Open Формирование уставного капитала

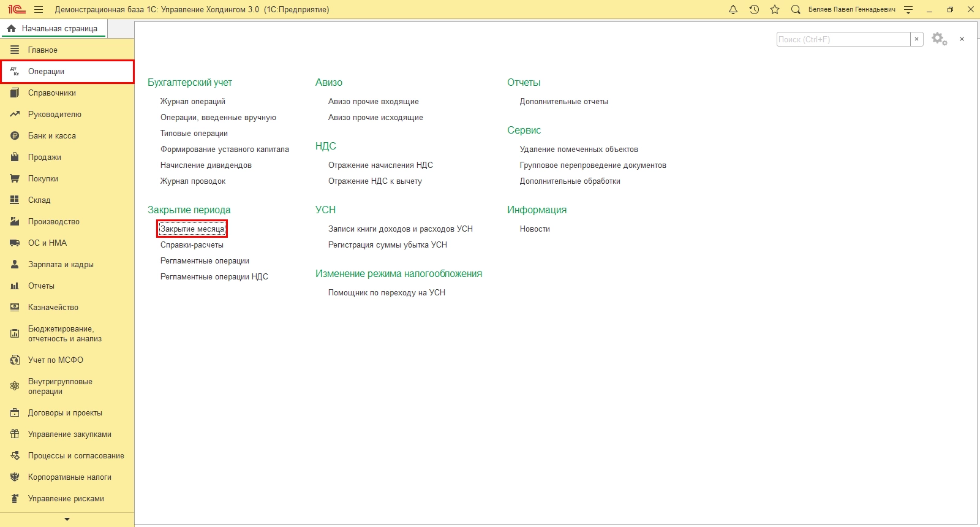pos(225,150)
